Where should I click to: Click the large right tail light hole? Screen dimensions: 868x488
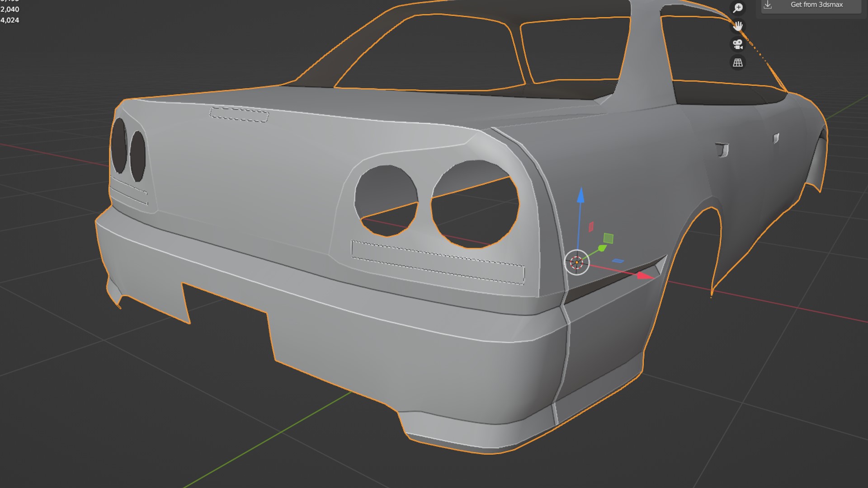(475, 204)
